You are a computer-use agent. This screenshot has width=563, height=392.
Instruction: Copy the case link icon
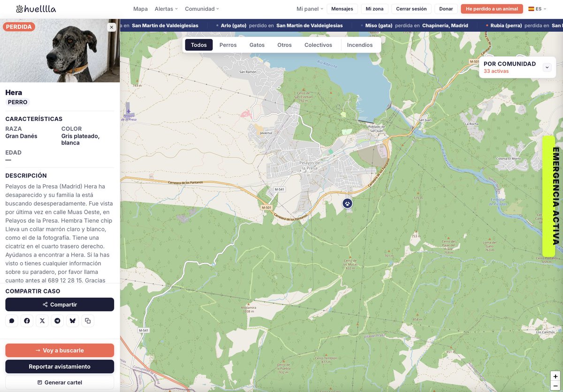pos(88,321)
